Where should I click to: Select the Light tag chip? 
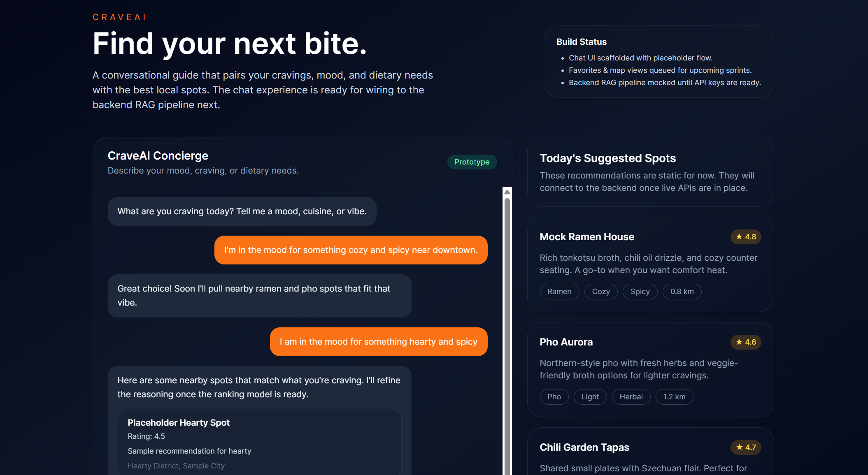pyautogui.click(x=590, y=397)
